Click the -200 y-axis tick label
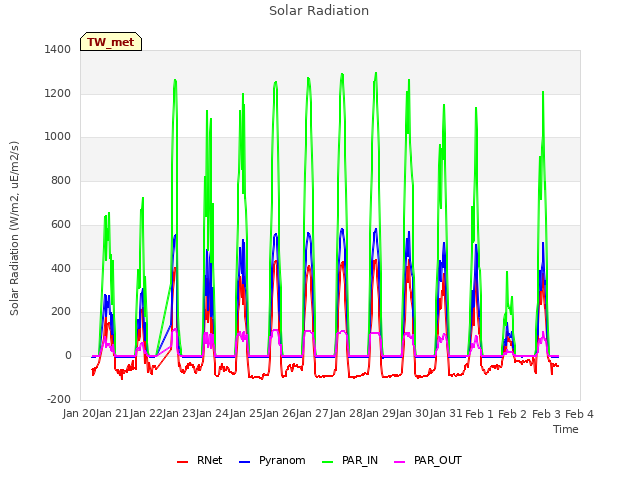 coord(59,399)
